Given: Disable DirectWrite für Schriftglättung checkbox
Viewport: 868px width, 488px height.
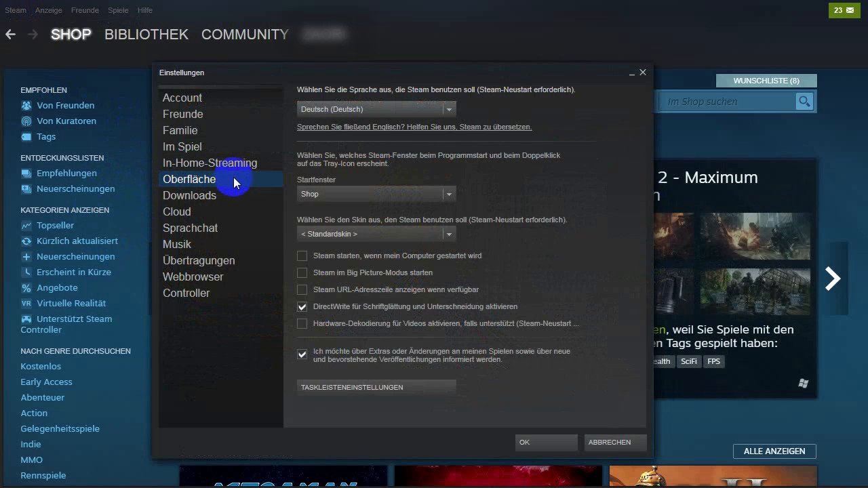Looking at the screenshot, I should (x=302, y=306).
